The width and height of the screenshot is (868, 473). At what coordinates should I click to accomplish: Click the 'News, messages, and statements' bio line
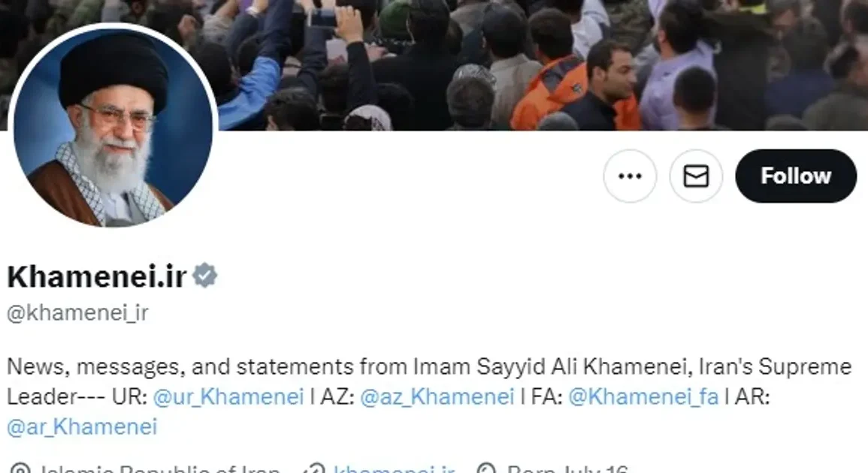[x=429, y=367]
